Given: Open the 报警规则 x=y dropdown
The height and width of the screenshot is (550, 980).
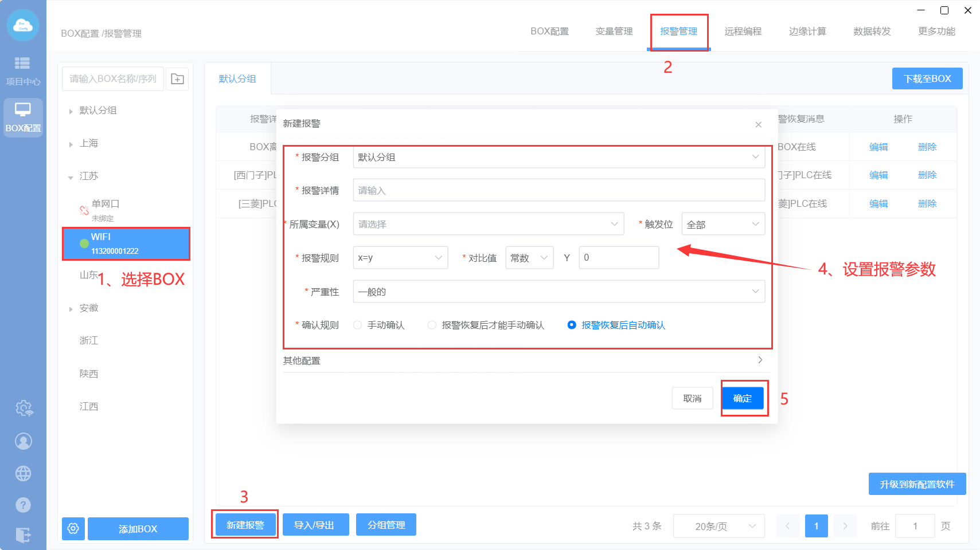Looking at the screenshot, I should tap(400, 258).
